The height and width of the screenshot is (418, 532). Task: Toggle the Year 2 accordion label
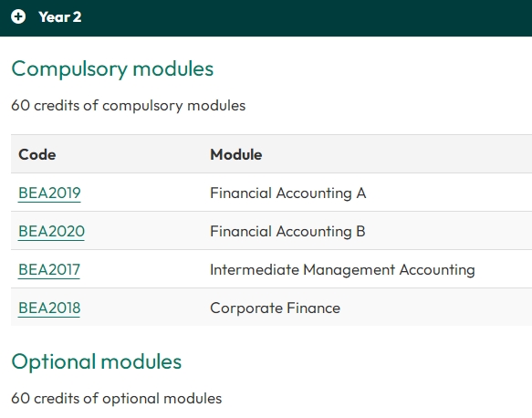point(60,17)
